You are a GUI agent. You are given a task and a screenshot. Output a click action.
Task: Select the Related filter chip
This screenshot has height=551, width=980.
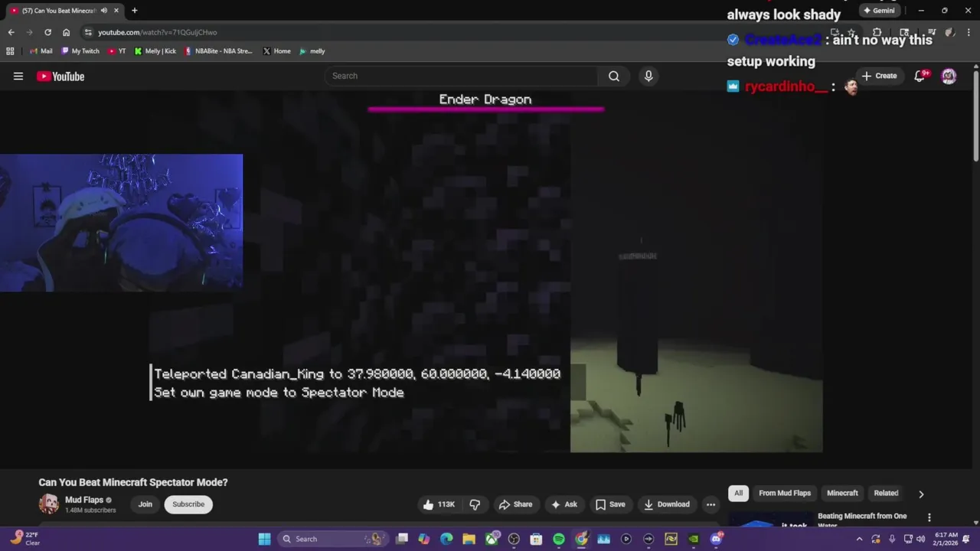[886, 493]
